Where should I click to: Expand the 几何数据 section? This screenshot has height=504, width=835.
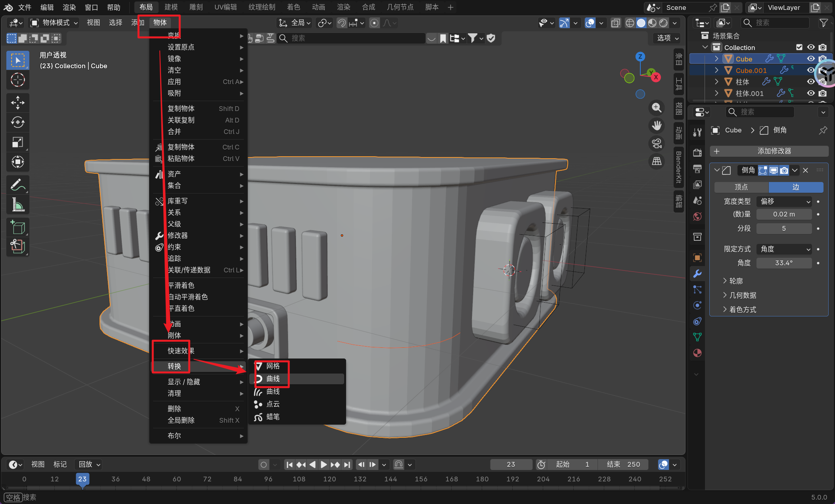(x=742, y=295)
